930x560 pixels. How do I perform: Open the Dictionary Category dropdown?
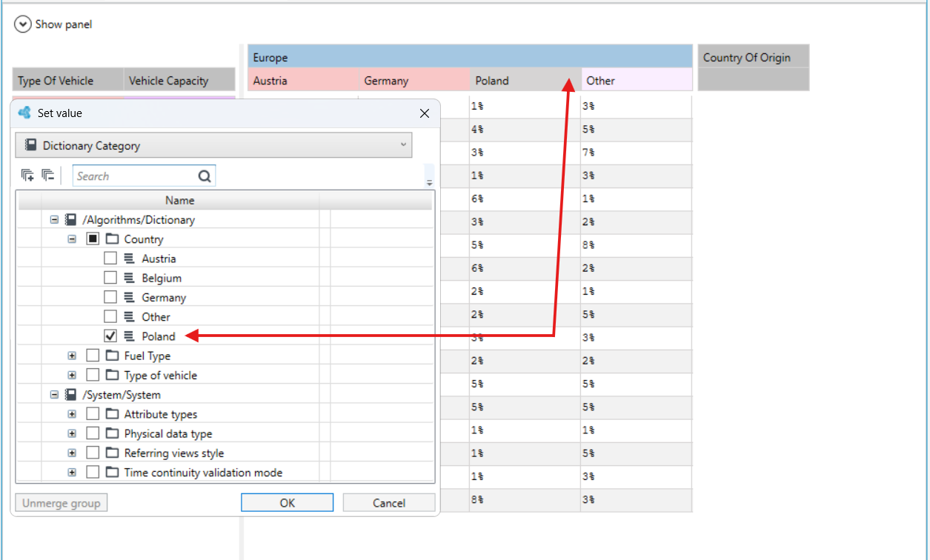point(213,145)
